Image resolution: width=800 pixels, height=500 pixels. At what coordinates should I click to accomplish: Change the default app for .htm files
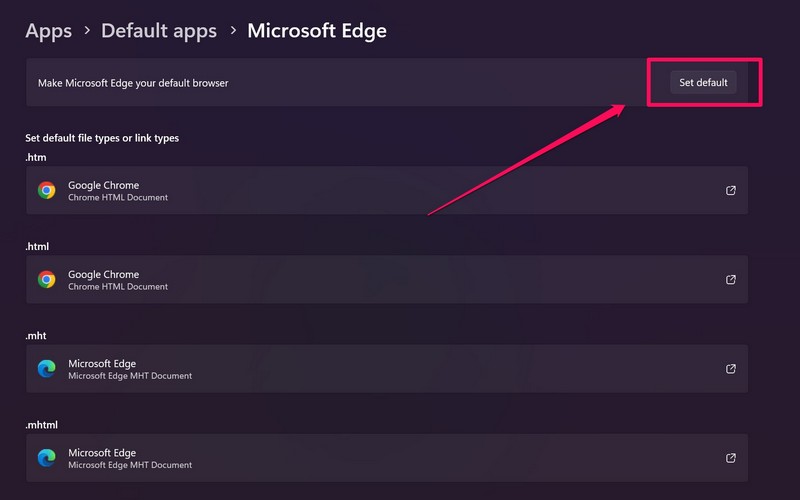coord(386,190)
